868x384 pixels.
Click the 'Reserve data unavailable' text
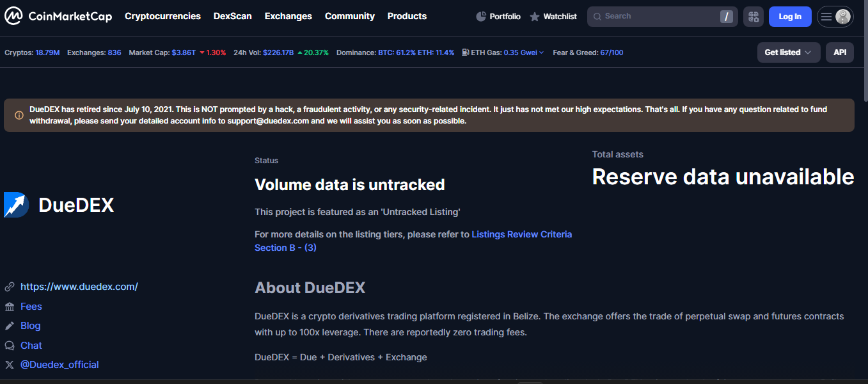(x=723, y=177)
